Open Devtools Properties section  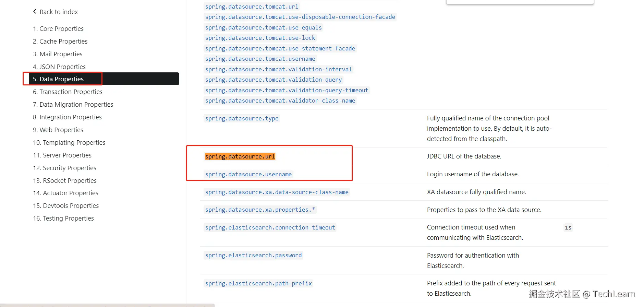[x=66, y=205]
